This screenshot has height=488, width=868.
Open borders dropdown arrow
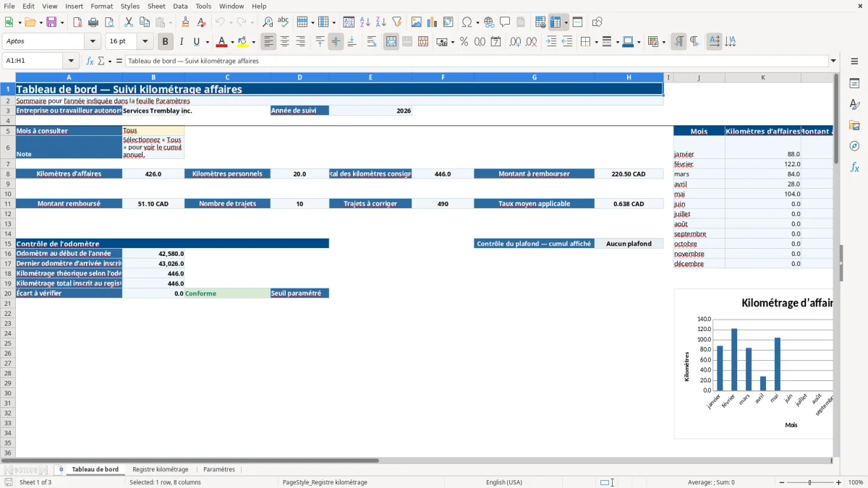[x=595, y=42]
